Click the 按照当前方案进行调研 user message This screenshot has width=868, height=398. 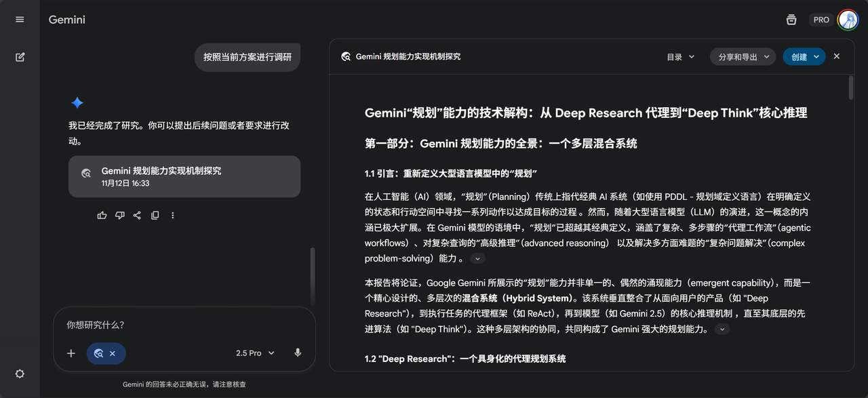(x=248, y=57)
